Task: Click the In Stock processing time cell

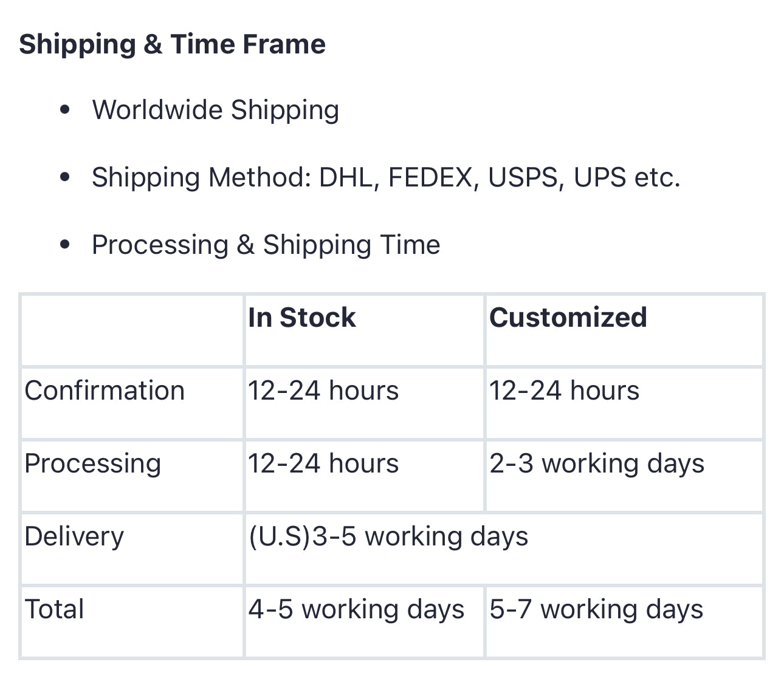Action: tap(323, 463)
